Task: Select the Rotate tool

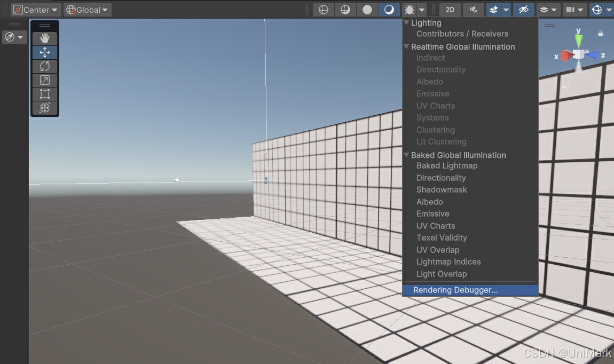Action: click(x=44, y=66)
